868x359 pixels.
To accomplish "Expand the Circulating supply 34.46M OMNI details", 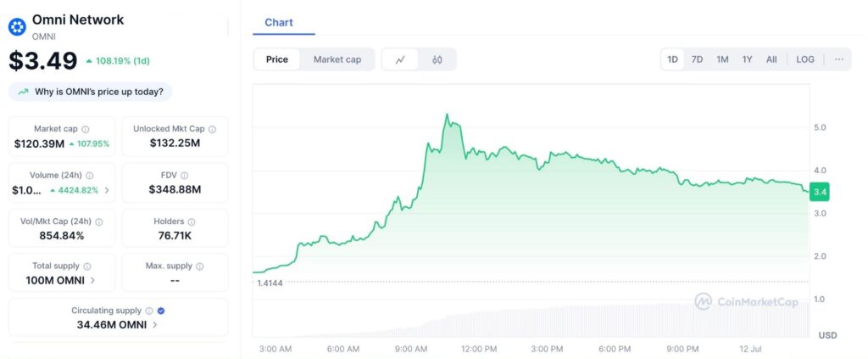I will 155,324.
